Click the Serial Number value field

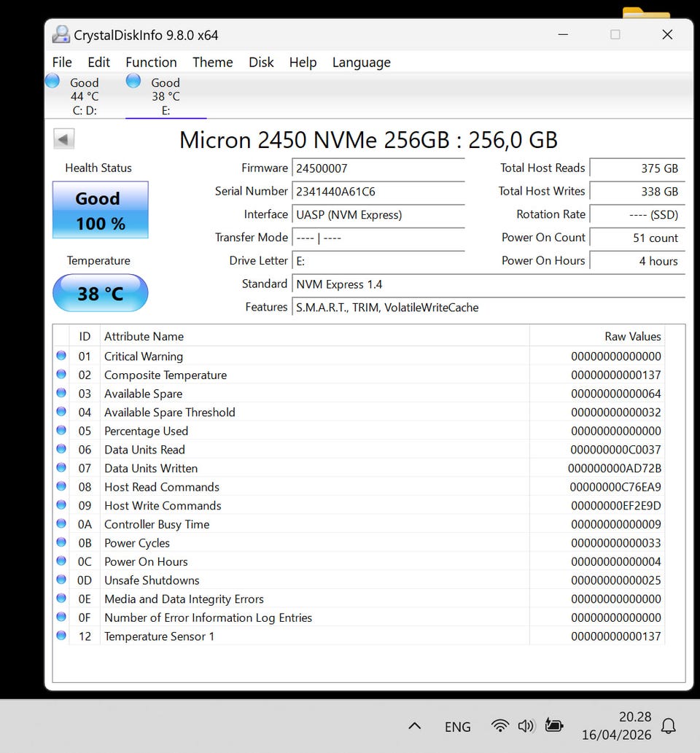378,192
